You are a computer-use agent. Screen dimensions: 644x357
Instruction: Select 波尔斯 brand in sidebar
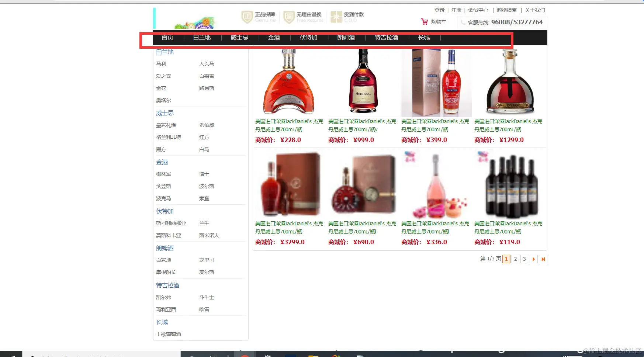pyautogui.click(x=207, y=186)
